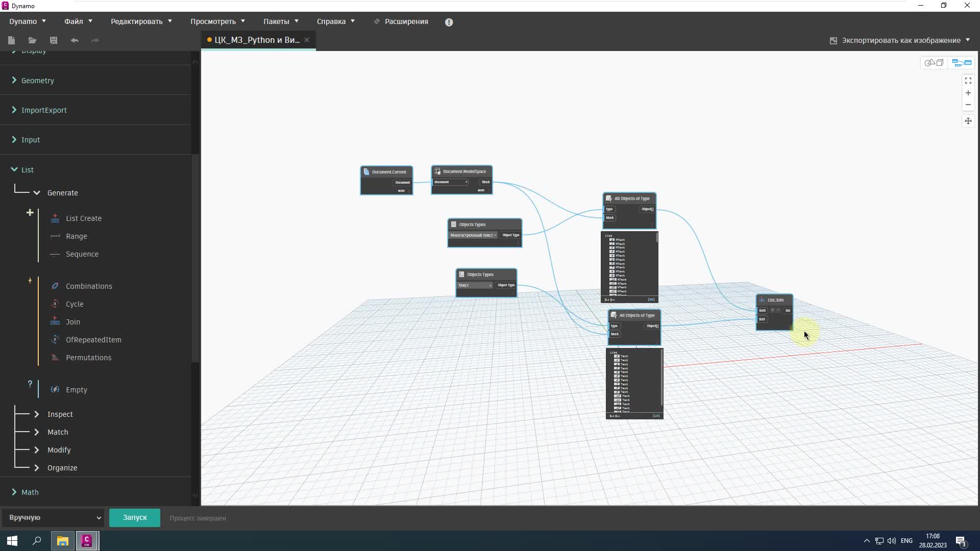Open the Пакеты menu
This screenshot has height=551, width=980.
(281, 21)
